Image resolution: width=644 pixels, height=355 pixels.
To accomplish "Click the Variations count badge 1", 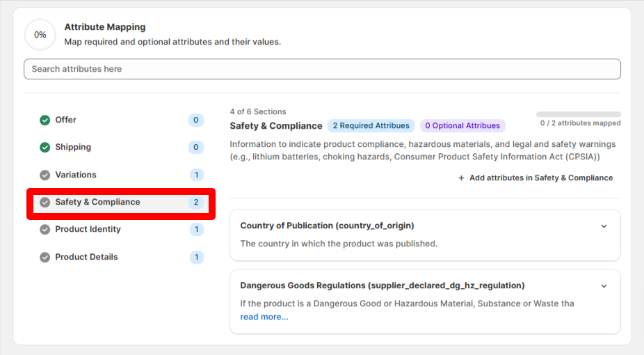I will [x=196, y=175].
